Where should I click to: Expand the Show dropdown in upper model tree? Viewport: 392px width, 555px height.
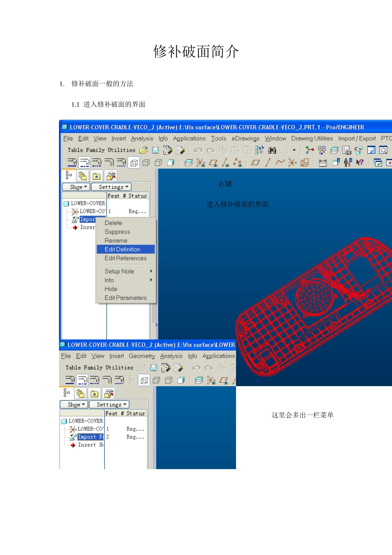[76, 187]
